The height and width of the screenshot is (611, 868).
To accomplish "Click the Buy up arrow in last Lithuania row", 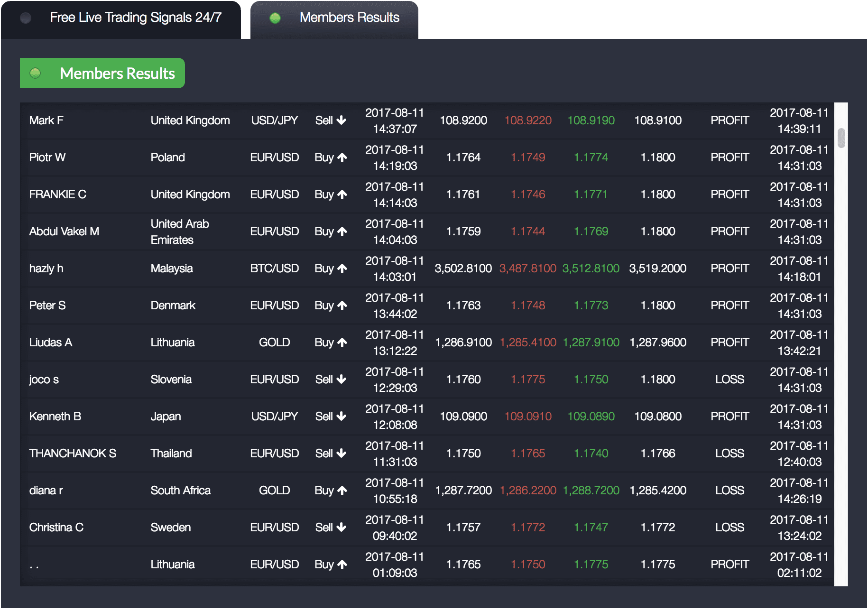I will click(342, 565).
